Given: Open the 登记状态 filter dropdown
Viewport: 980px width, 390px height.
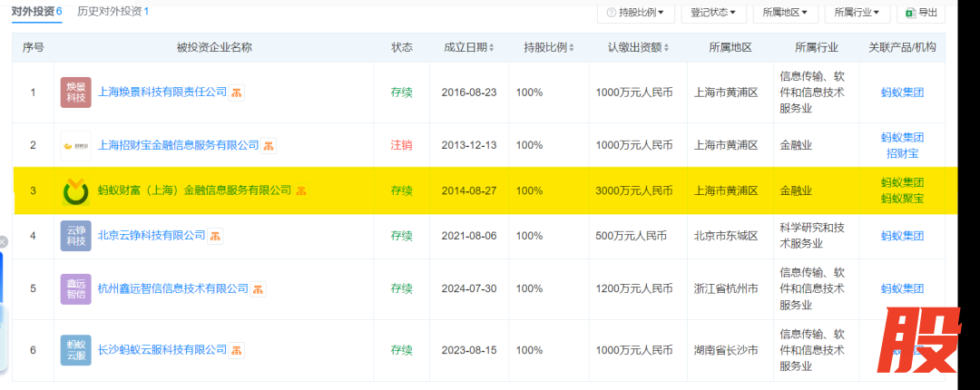Looking at the screenshot, I should tap(712, 13).
